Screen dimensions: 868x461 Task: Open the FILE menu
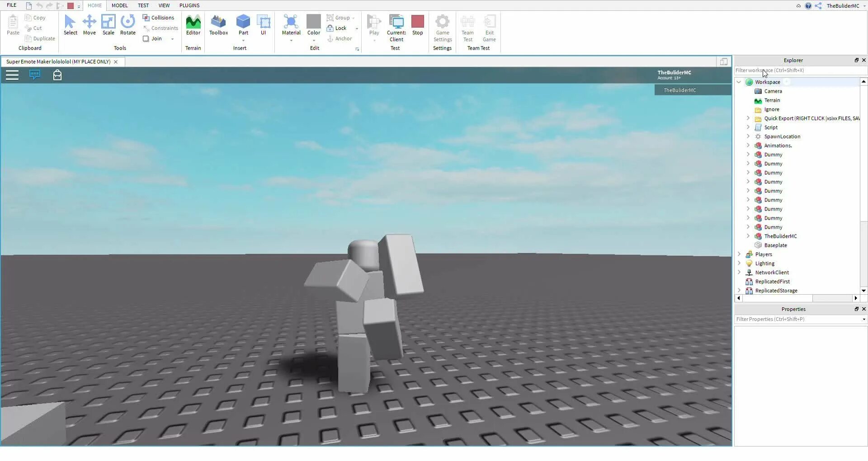click(12, 5)
